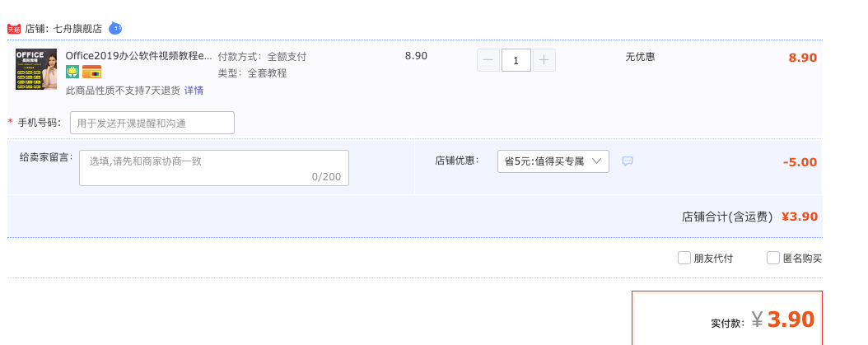Focus the 手机号码 phone number field
This screenshot has height=345, width=868.
coord(152,123)
